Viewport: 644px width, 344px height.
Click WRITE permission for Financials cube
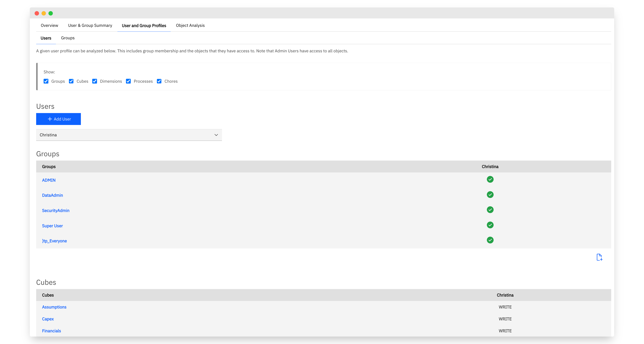(x=505, y=331)
